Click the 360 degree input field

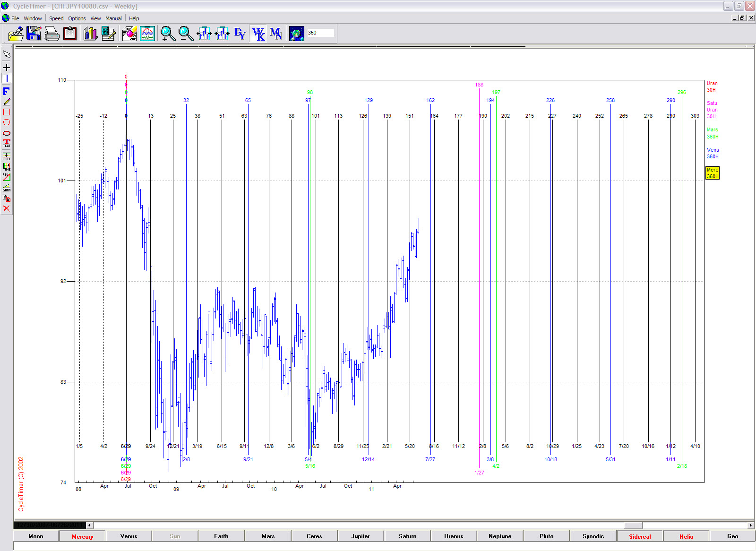pos(320,33)
